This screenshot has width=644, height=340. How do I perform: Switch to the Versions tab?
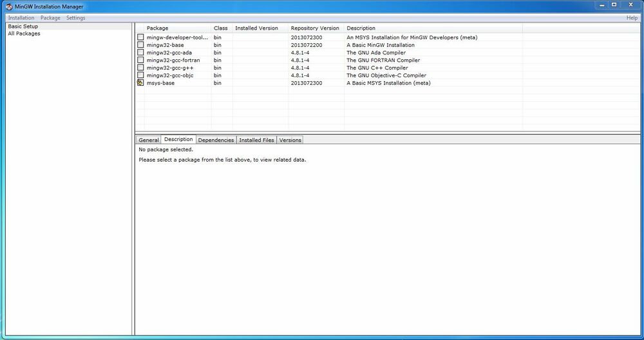(290, 140)
